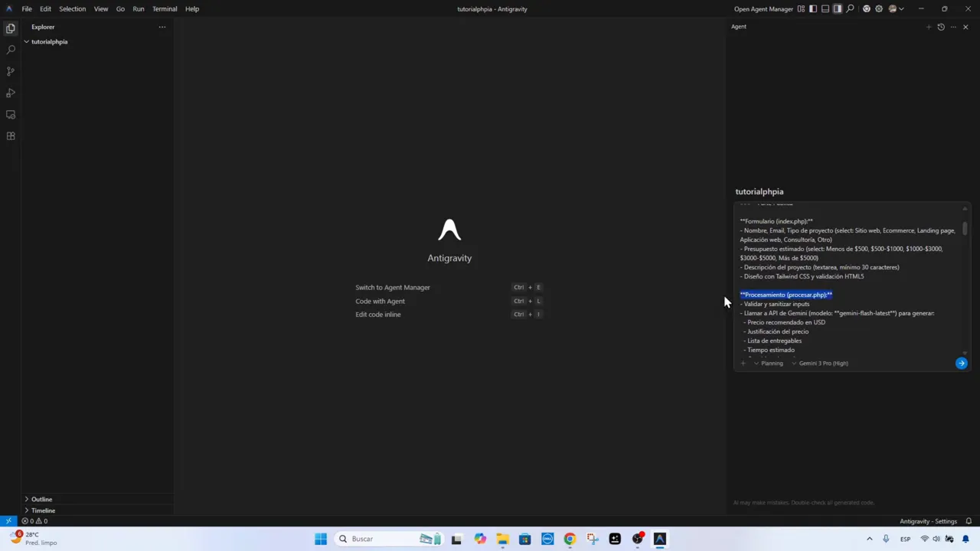Toggle the primary side bar visibility
This screenshot has width=980, height=551.
point(813,9)
